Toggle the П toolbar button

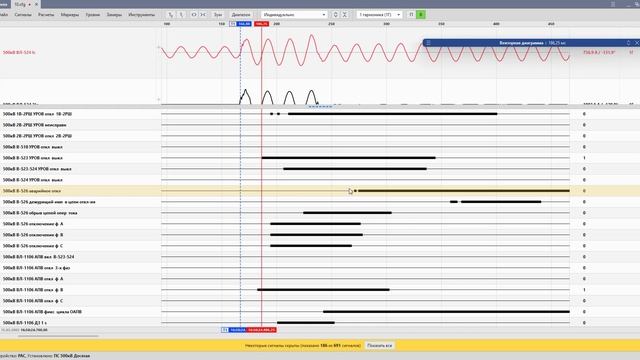411,15
